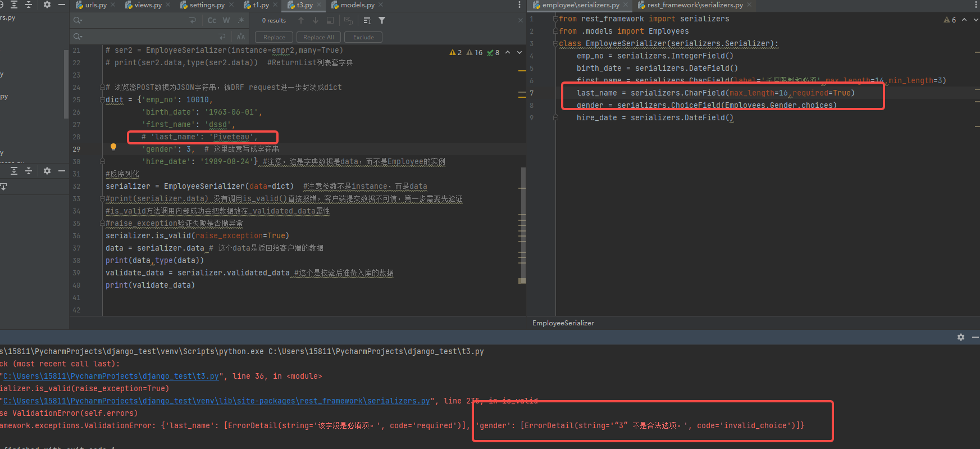Go to previous search occurrence arrow
The image size is (980, 449).
click(301, 20)
